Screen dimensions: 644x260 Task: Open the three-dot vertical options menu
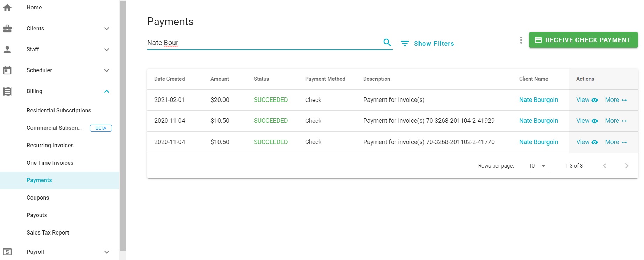(521, 40)
